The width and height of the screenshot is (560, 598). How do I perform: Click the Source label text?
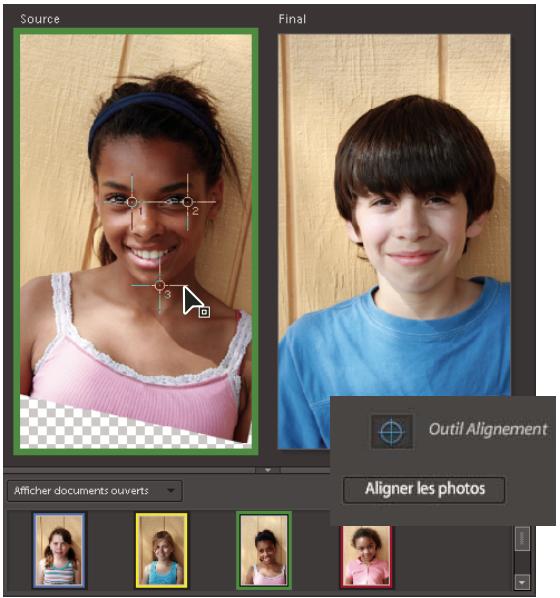tap(40, 19)
